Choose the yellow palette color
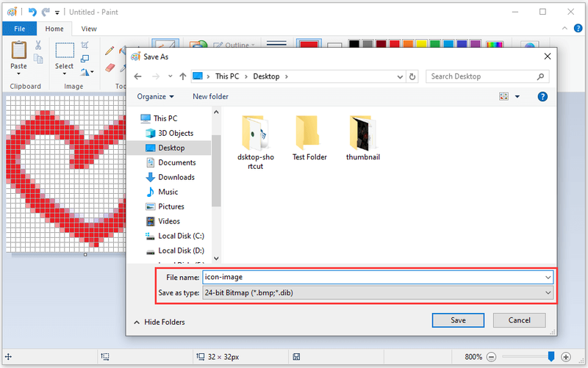The image size is (588, 368). tap(421, 44)
